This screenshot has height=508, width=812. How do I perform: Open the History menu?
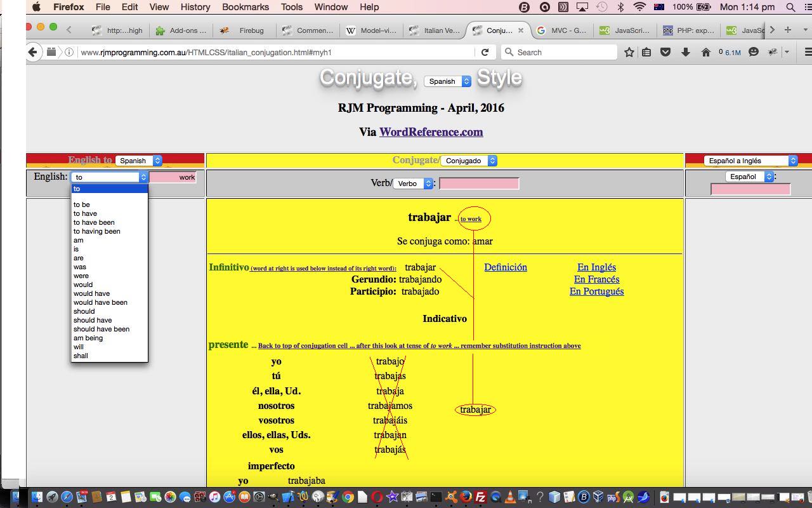(x=195, y=7)
